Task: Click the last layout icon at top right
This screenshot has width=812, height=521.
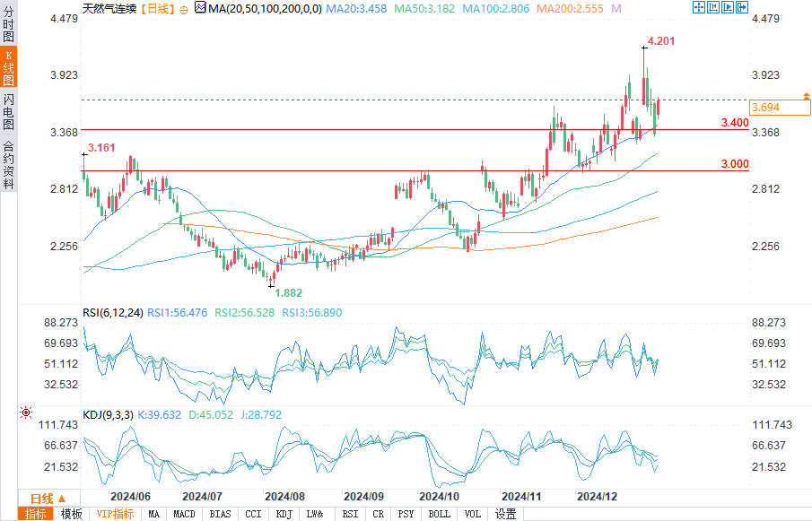Action: click(x=742, y=7)
